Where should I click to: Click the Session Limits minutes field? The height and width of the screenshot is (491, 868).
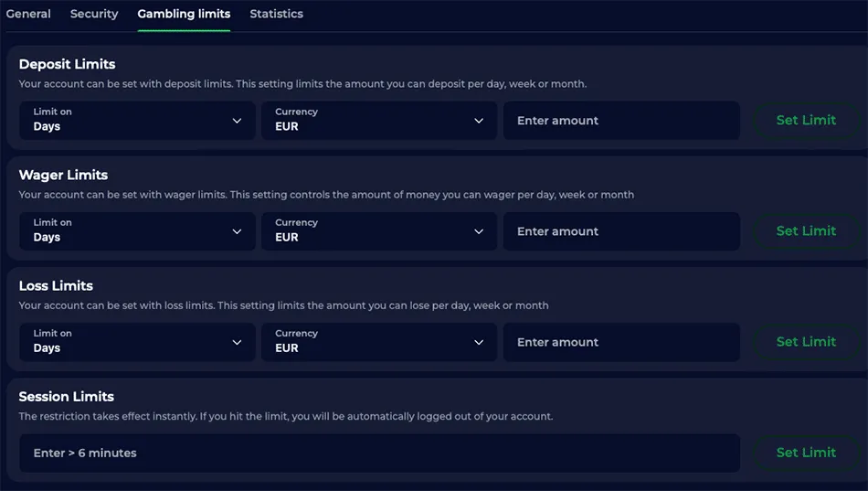tap(379, 453)
